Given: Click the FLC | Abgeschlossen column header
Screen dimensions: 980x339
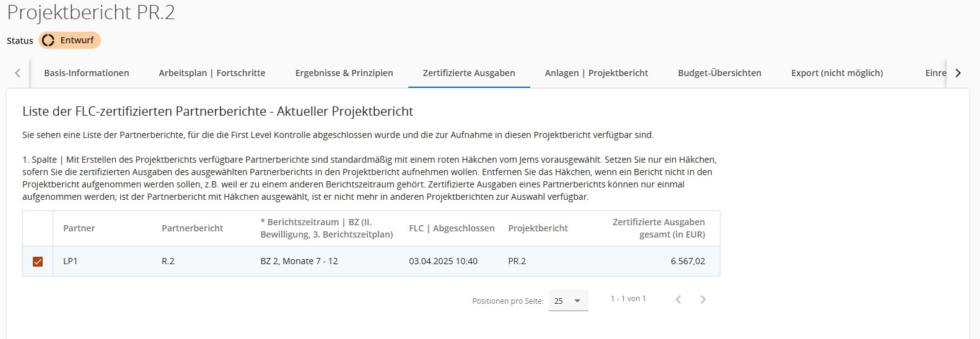Looking at the screenshot, I should click(x=452, y=228).
